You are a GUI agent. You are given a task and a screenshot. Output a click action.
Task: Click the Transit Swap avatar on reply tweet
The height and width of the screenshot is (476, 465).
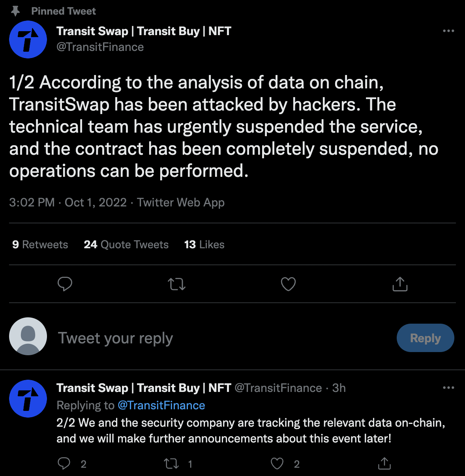tap(28, 399)
